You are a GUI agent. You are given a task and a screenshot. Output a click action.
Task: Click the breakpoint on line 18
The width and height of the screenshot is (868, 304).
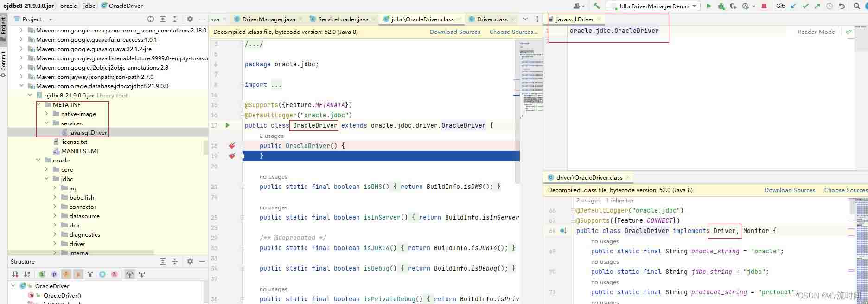pyautogui.click(x=231, y=146)
